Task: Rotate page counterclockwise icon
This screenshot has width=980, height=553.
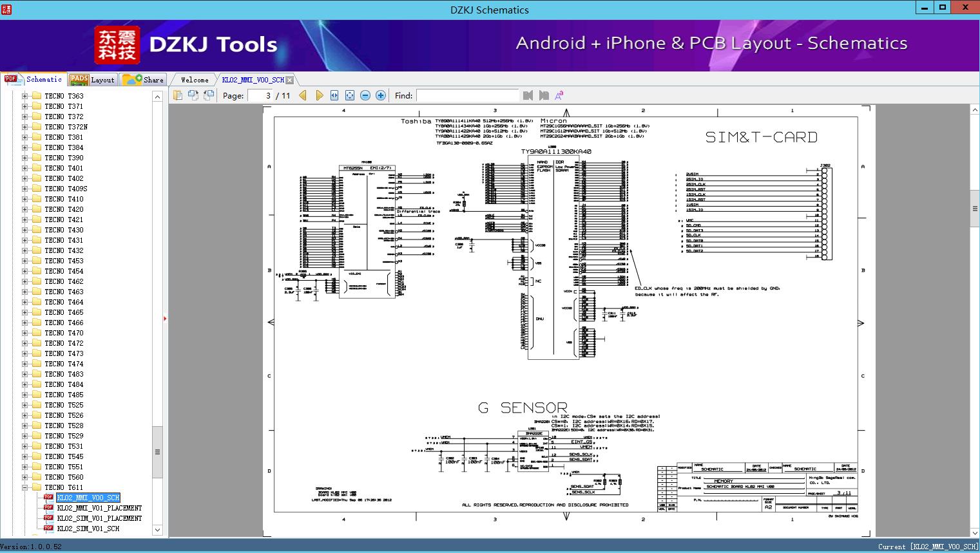Action: 193,95
